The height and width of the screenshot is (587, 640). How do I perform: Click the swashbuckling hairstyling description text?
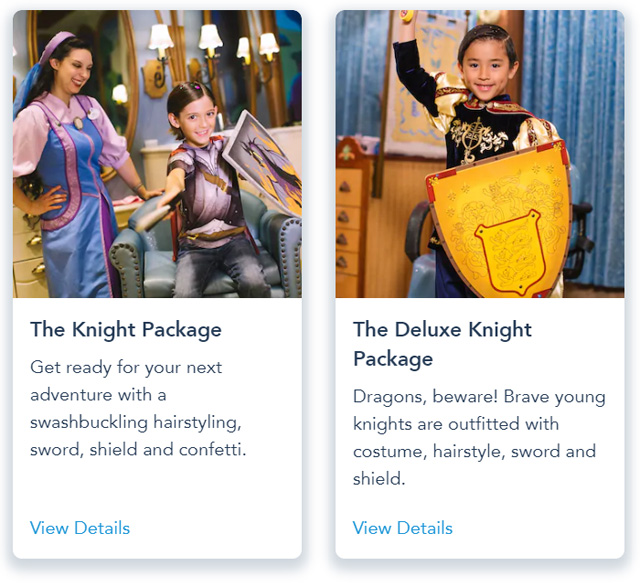point(138,408)
